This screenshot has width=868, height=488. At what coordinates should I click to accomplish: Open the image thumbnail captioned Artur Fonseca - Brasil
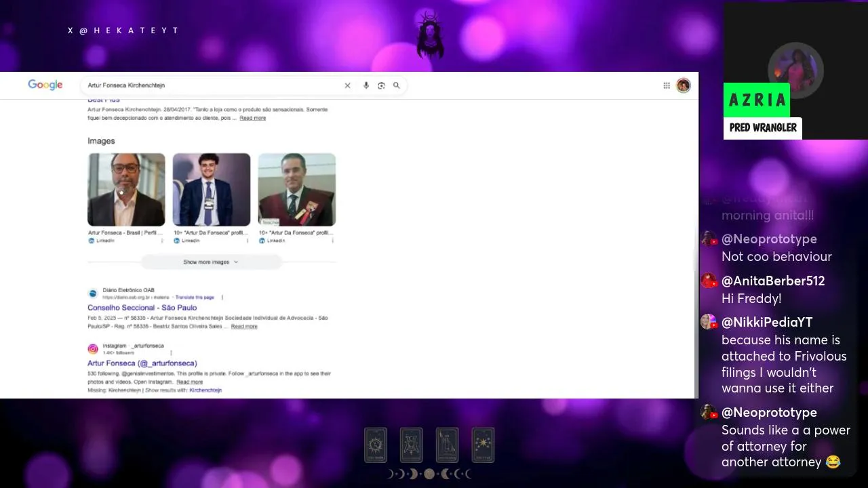(x=126, y=190)
